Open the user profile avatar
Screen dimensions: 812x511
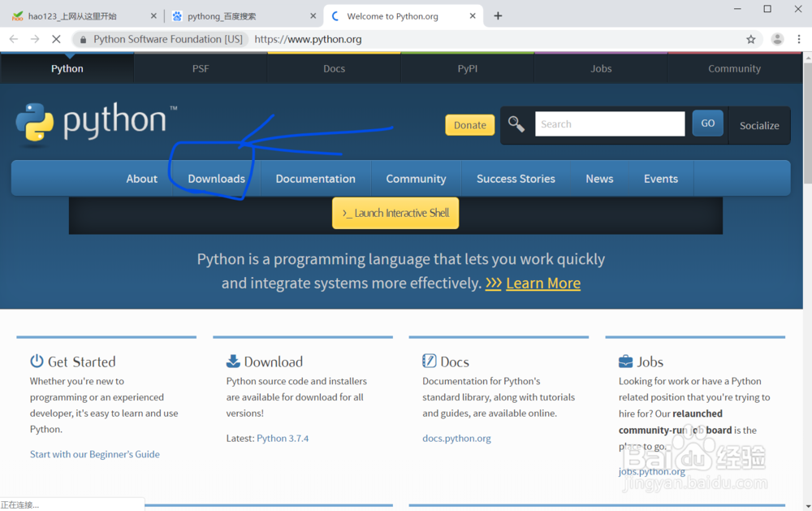click(x=777, y=39)
